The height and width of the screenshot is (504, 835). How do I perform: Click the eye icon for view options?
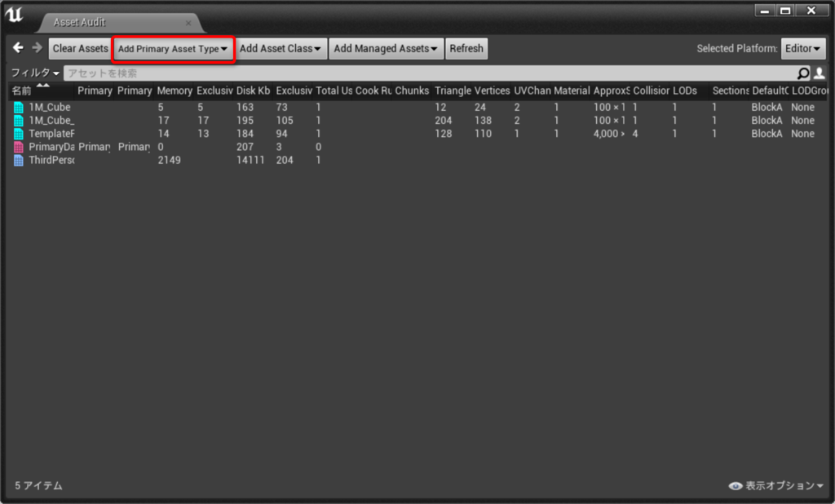pos(736,486)
